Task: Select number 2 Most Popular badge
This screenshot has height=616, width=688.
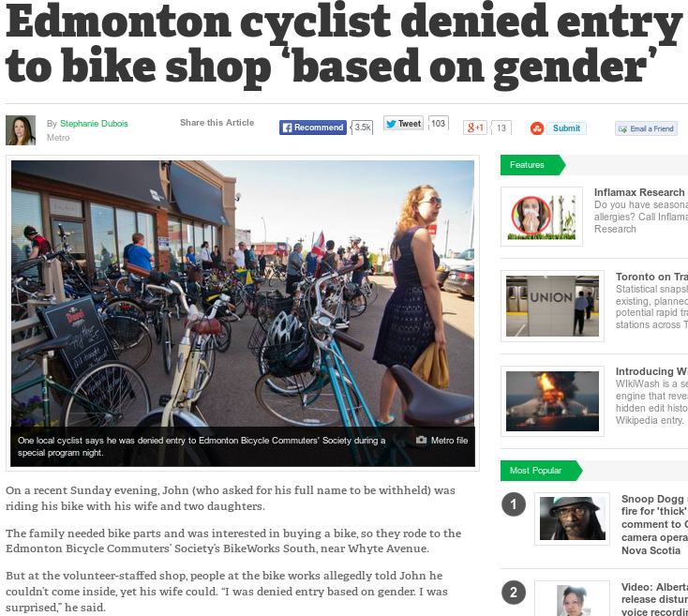Action: coord(514,593)
